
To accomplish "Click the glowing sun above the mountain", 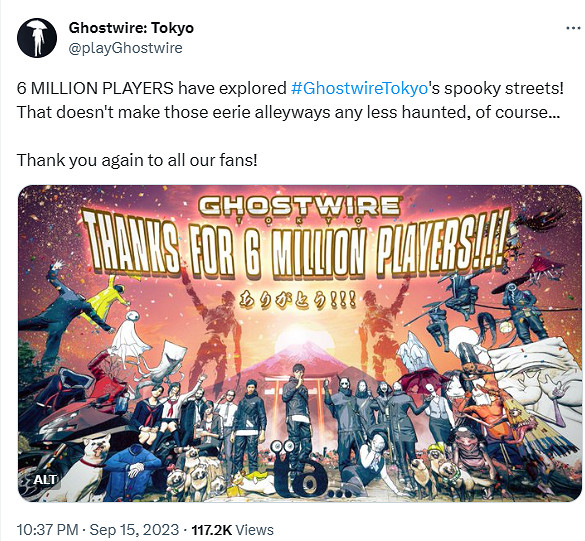I will click(298, 338).
